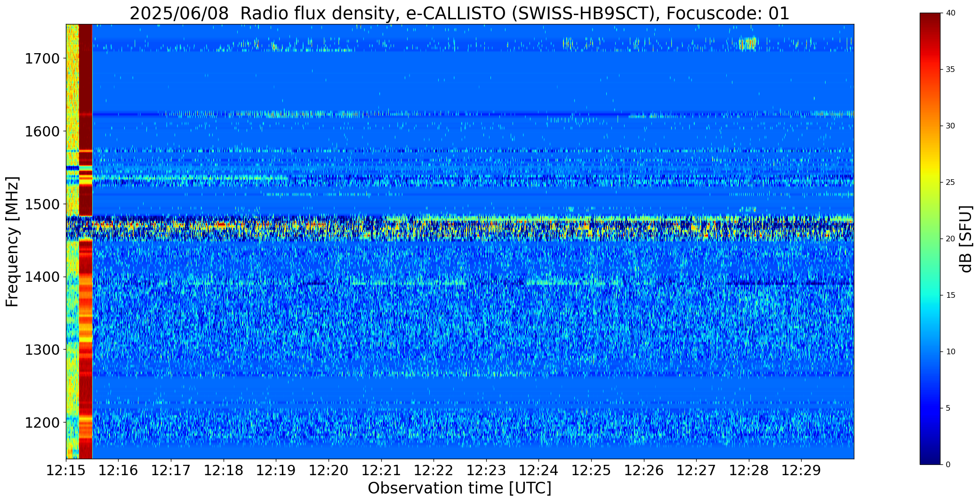This screenshot has width=980, height=502.
Task: Click the 12:28 time tick label
Action: point(749,470)
